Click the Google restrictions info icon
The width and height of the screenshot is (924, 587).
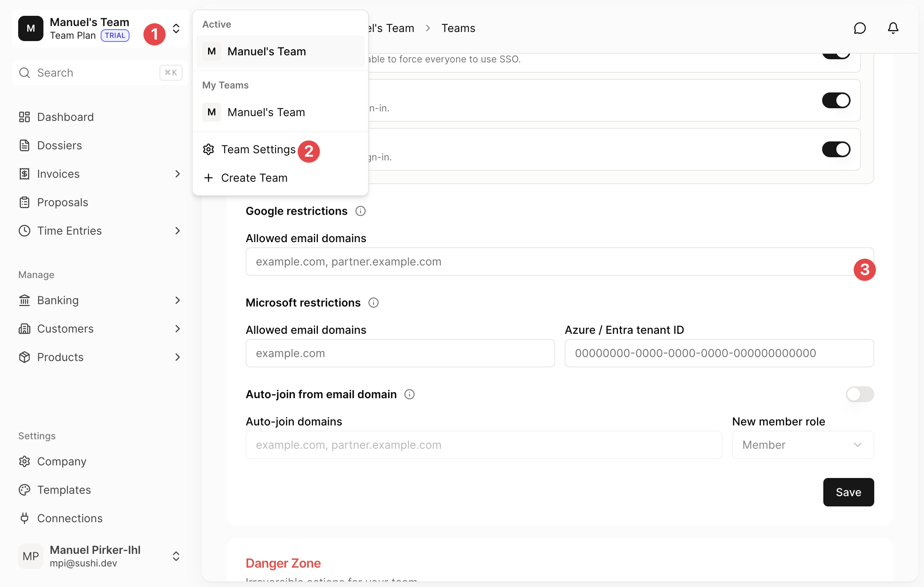point(361,211)
